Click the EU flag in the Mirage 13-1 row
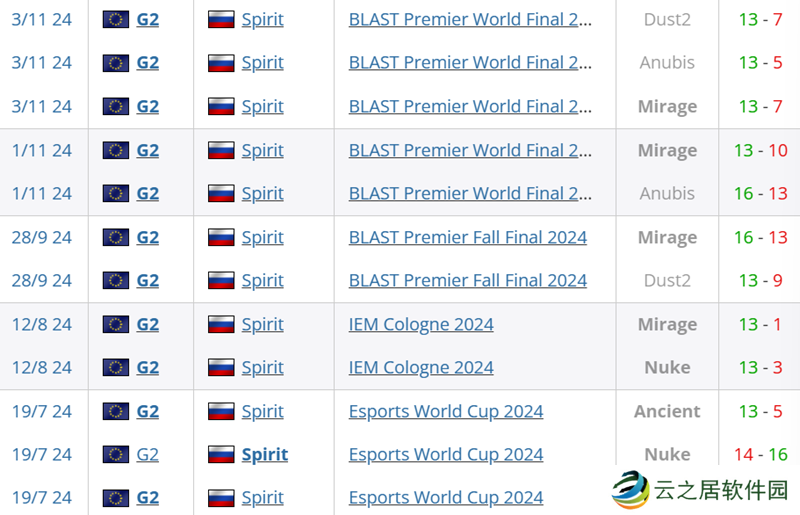This screenshot has width=800, height=515. (x=116, y=324)
